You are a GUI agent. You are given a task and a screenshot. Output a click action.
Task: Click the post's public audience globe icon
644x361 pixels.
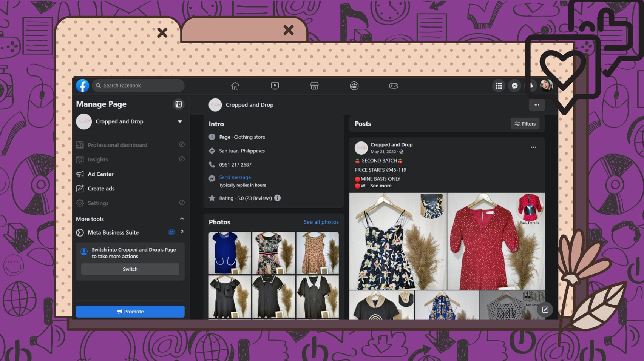(401, 152)
